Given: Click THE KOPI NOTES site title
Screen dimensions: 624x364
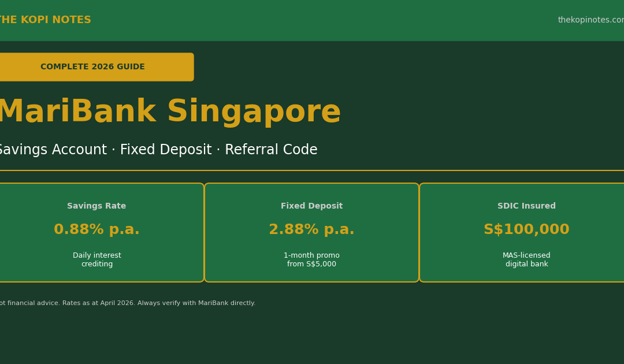Looking at the screenshot, I should tap(45, 20).
